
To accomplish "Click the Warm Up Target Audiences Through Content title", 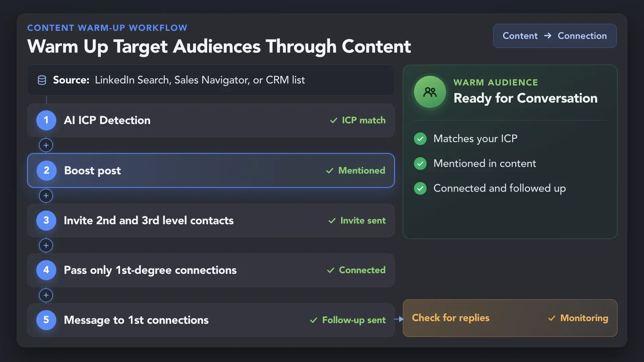I will coord(219,46).
